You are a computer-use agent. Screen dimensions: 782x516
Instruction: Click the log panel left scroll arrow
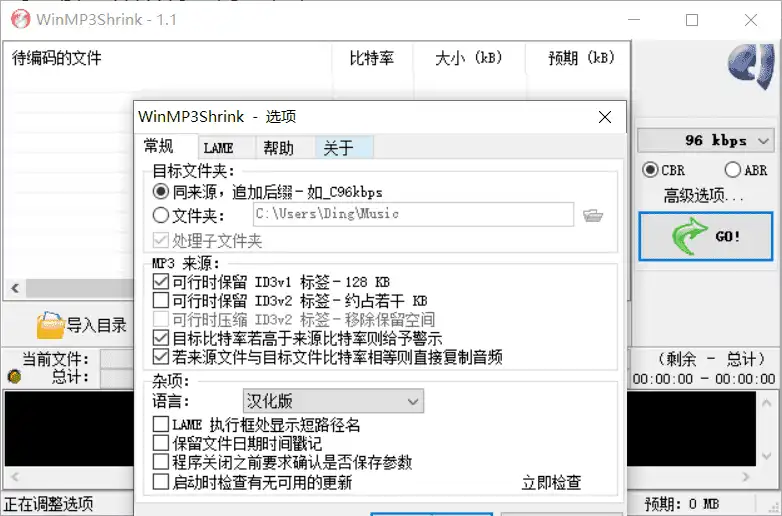tap(15, 477)
